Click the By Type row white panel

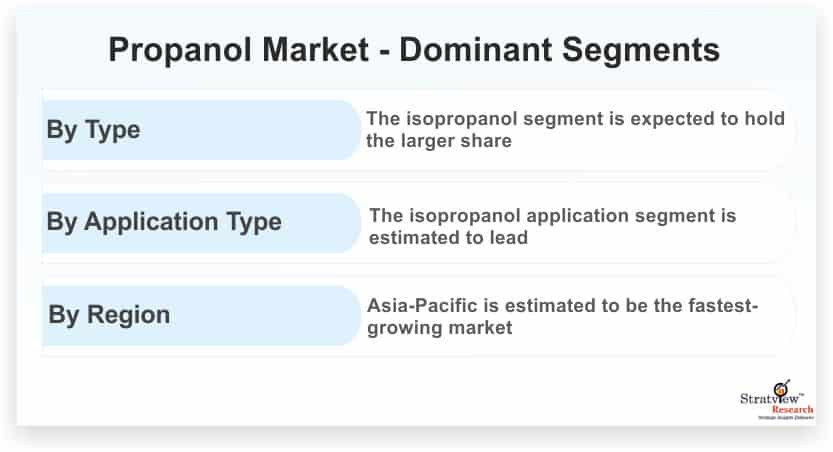click(418, 130)
